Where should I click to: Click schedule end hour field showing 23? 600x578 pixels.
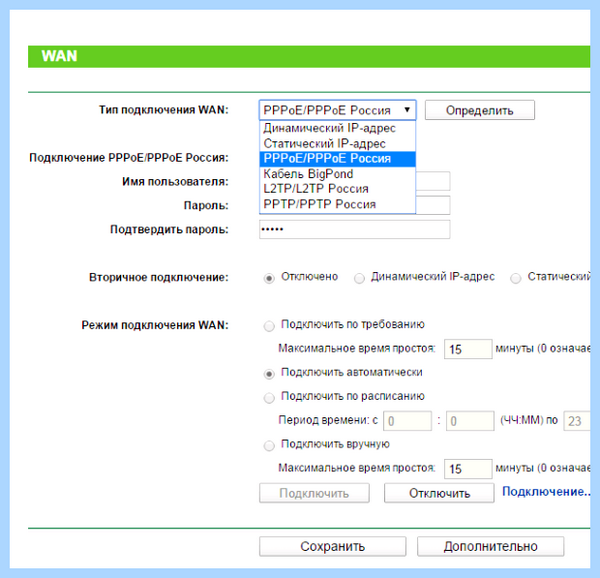(x=577, y=421)
